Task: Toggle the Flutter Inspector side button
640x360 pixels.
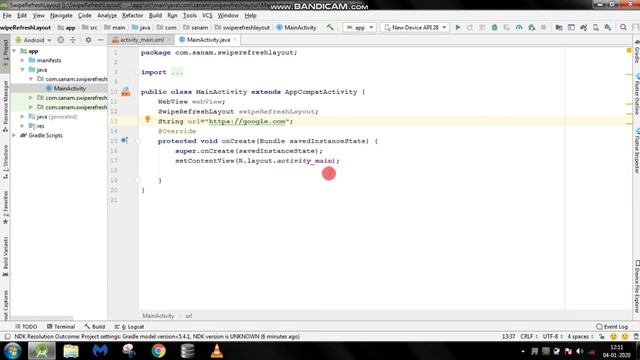Action: point(636,151)
